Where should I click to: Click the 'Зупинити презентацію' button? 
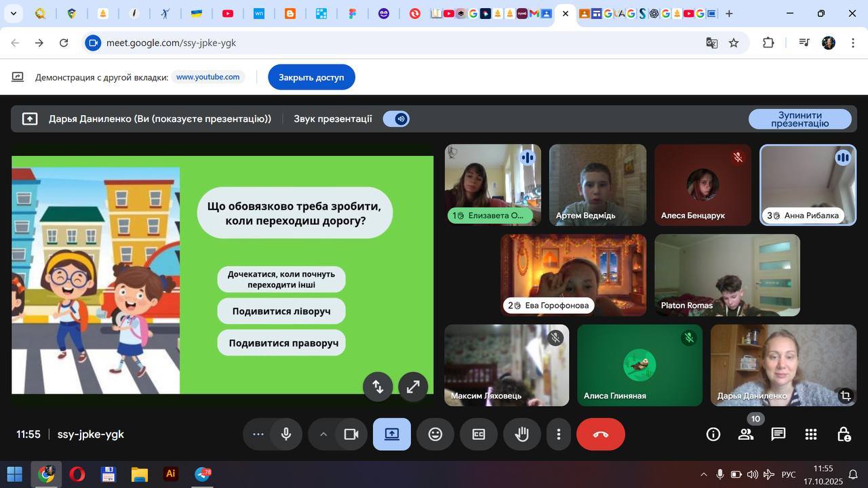(800, 119)
